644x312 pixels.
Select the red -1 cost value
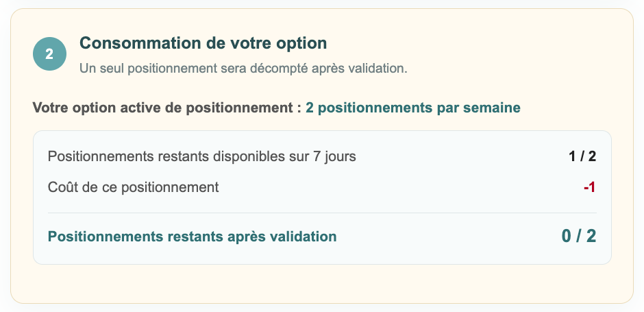tap(589, 187)
